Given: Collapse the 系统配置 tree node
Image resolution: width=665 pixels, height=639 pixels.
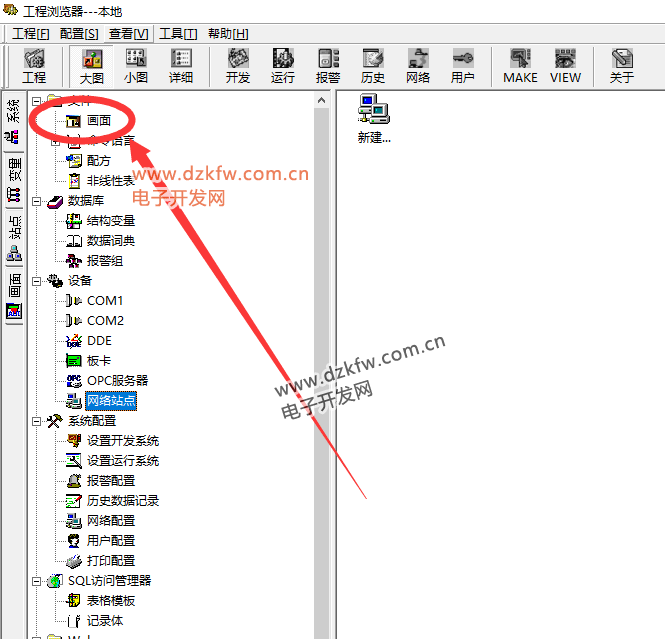Looking at the screenshot, I should click(x=37, y=421).
